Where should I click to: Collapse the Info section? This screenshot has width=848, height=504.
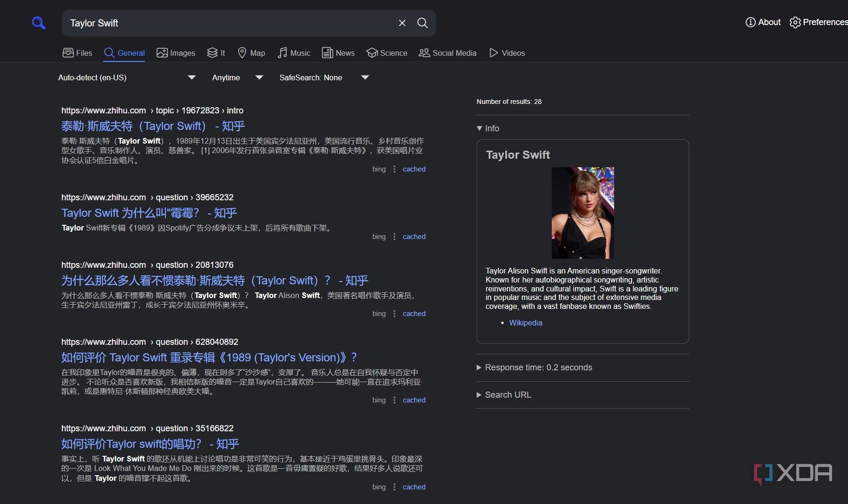[x=488, y=128]
